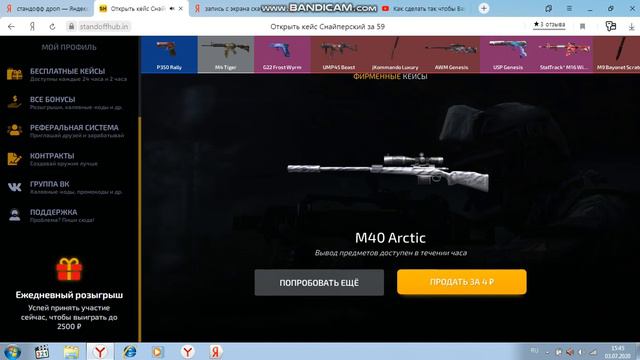Screen dimensions: 640x360
Task: Mute the audio icon on active tab
Action: point(172,8)
